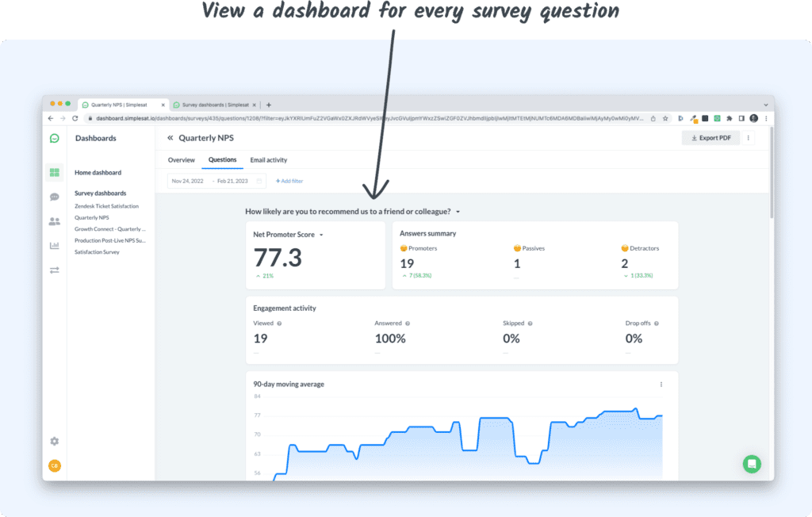812x517 pixels.
Task: Switch to the Email activity tab
Action: tap(268, 160)
